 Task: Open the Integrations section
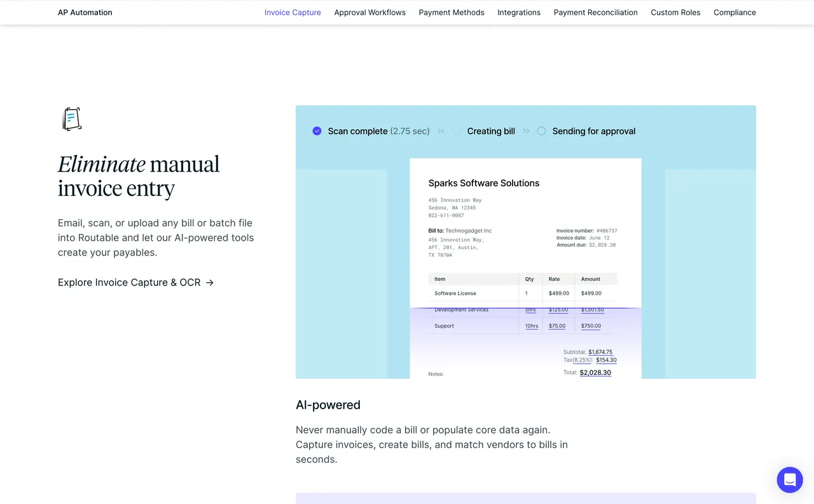(519, 12)
